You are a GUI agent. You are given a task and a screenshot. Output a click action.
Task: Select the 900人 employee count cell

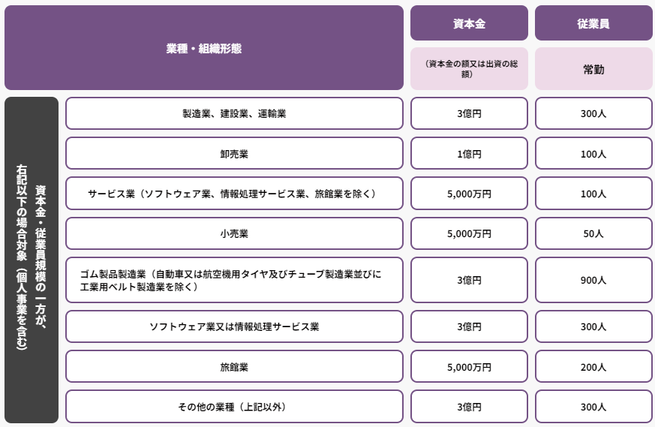coord(592,280)
